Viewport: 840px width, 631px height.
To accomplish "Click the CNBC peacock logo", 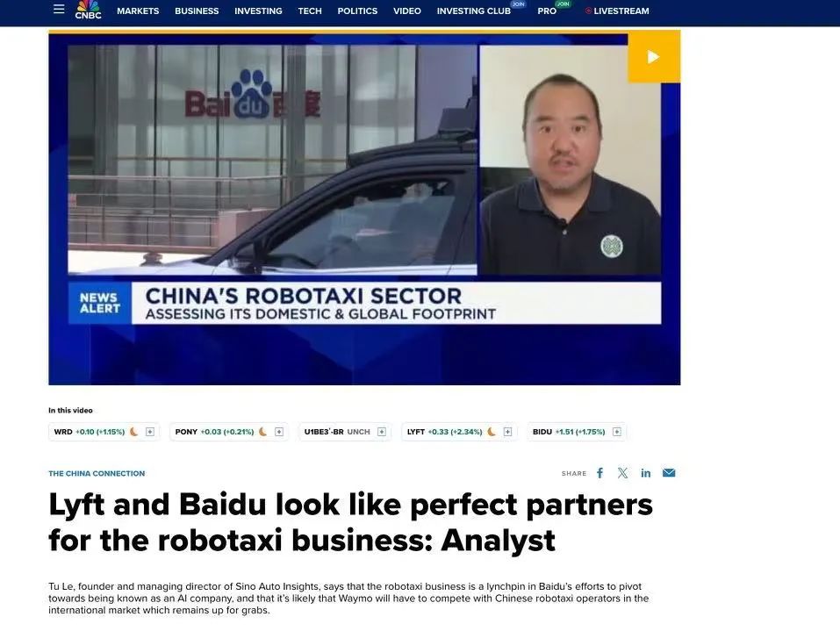I will [88, 10].
